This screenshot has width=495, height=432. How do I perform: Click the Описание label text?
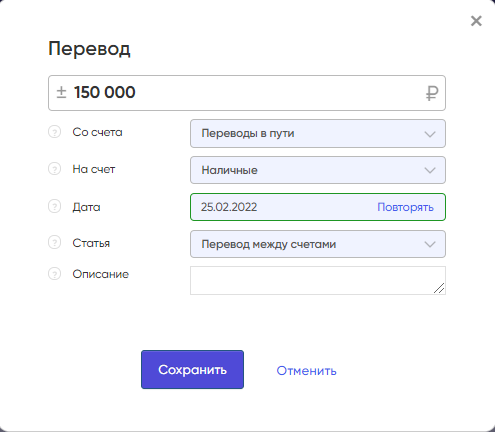(x=101, y=274)
